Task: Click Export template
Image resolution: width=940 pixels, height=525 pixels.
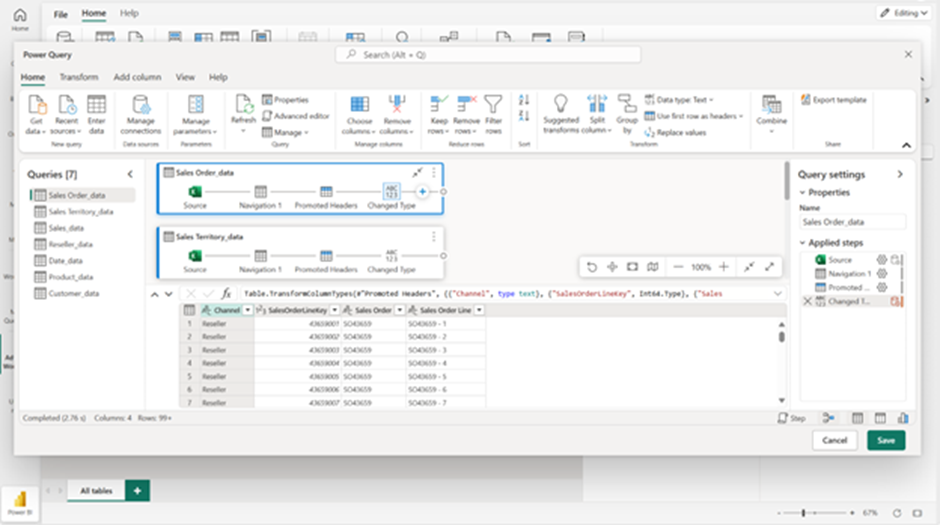Action: point(834,99)
